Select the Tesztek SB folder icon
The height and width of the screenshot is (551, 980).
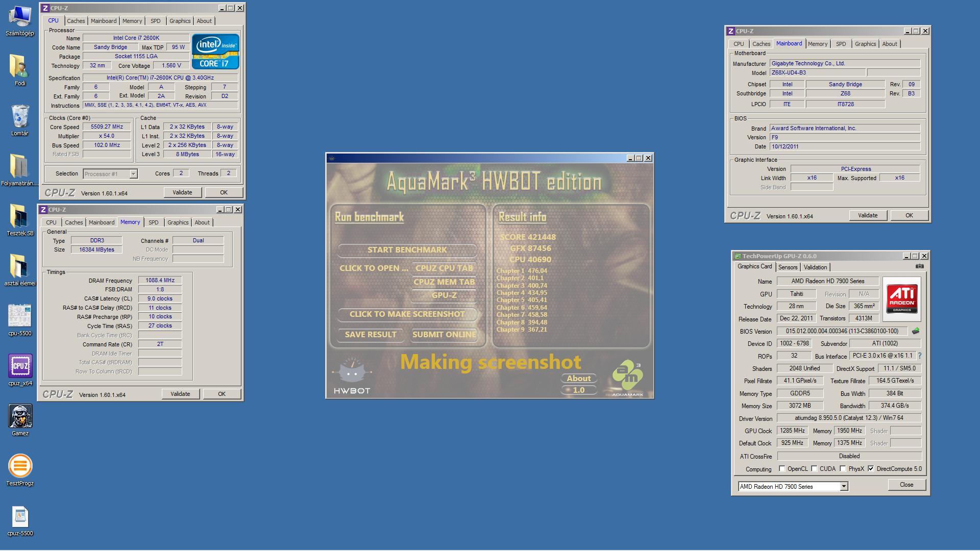(x=20, y=220)
